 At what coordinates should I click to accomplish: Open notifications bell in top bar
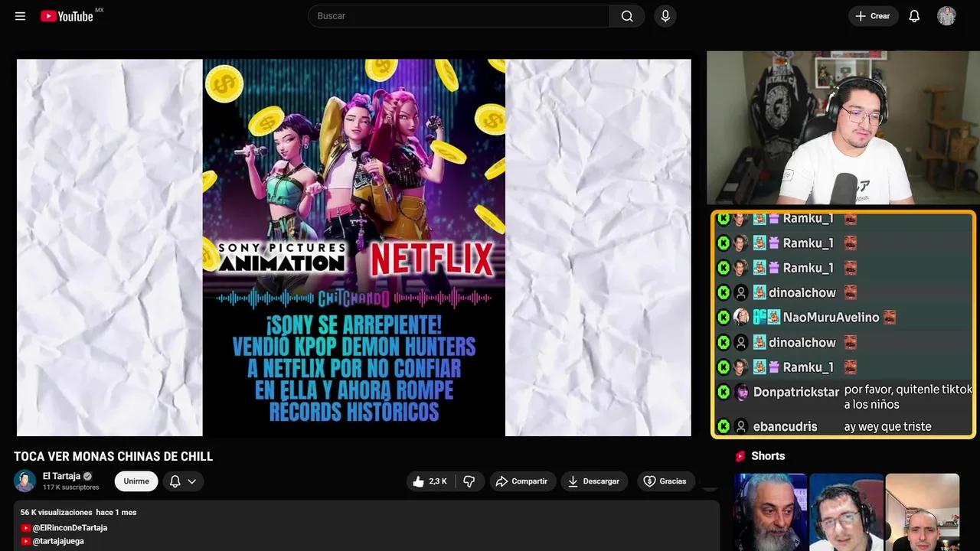(x=914, y=16)
